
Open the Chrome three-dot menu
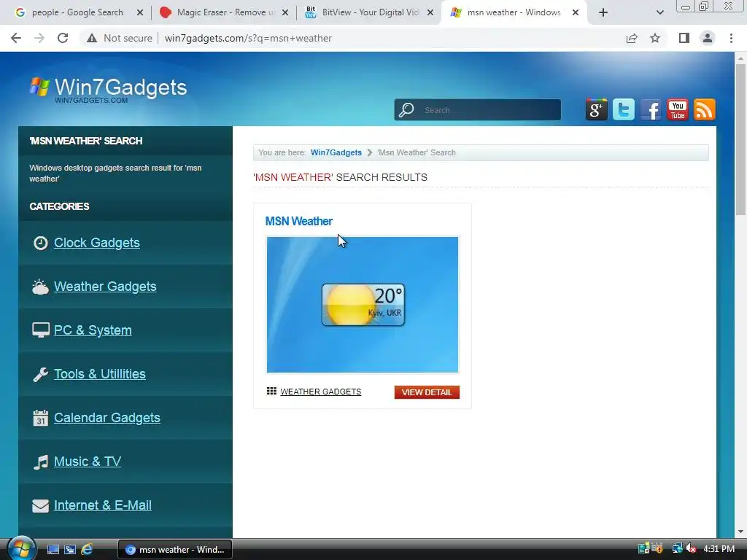(x=731, y=38)
